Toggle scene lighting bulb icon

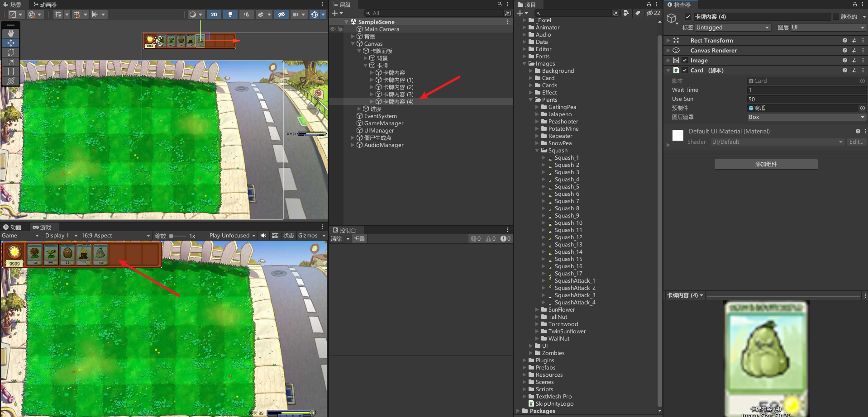(230, 14)
